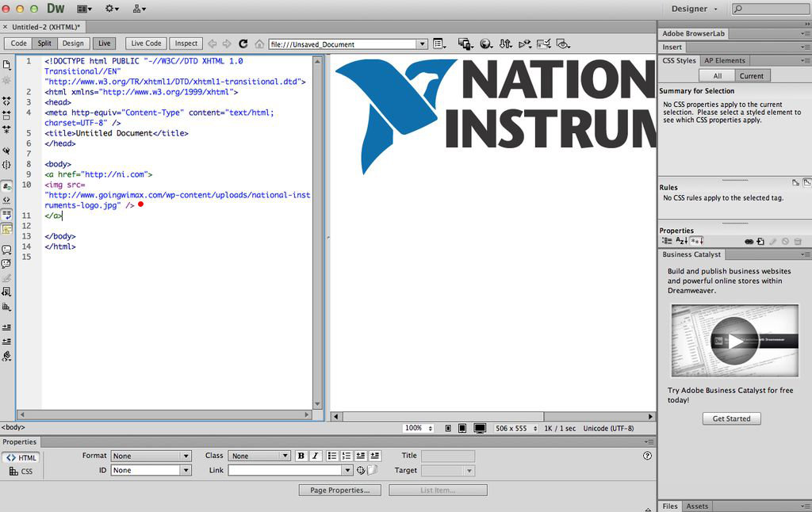Click the Indent Code icon in the coding toolbar

tap(6, 327)
